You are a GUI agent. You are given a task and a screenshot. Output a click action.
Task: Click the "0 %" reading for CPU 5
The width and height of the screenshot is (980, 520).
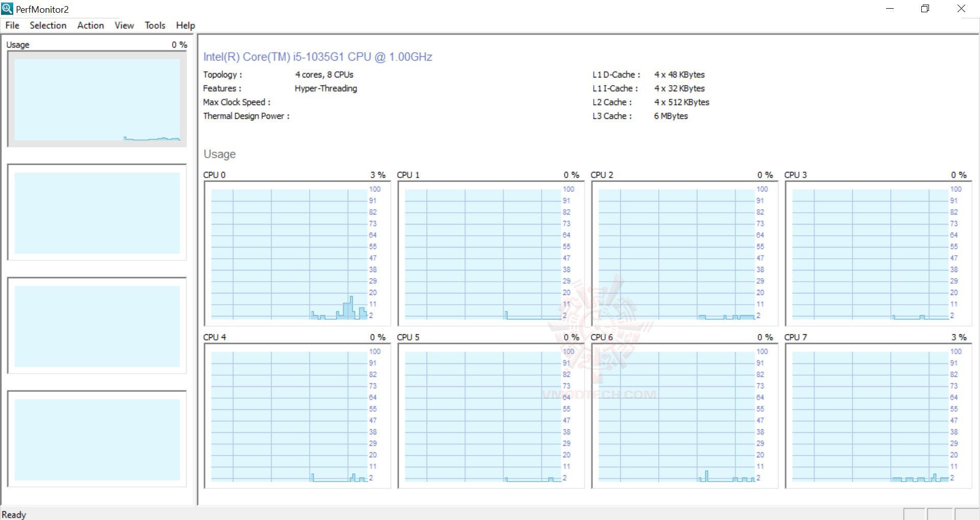(572, 337)
